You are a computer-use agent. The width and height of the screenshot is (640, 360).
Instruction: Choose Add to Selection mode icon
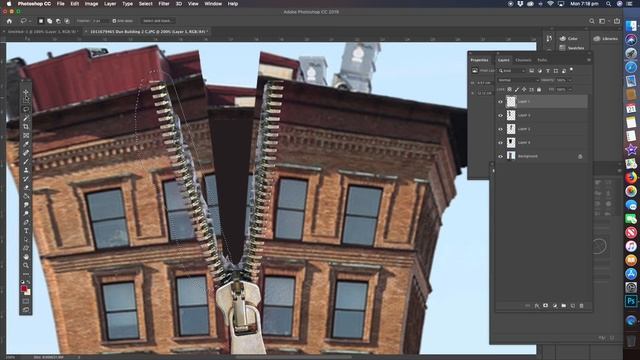tap(49, 21)
